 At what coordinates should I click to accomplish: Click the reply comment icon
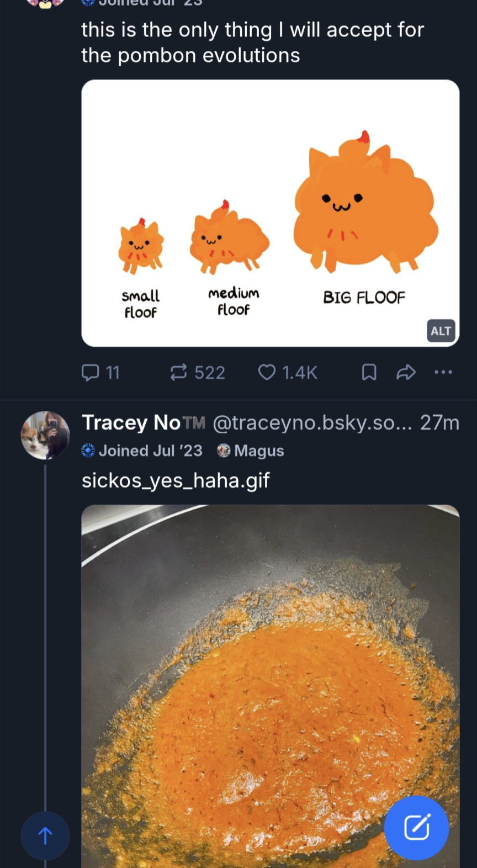90,373
